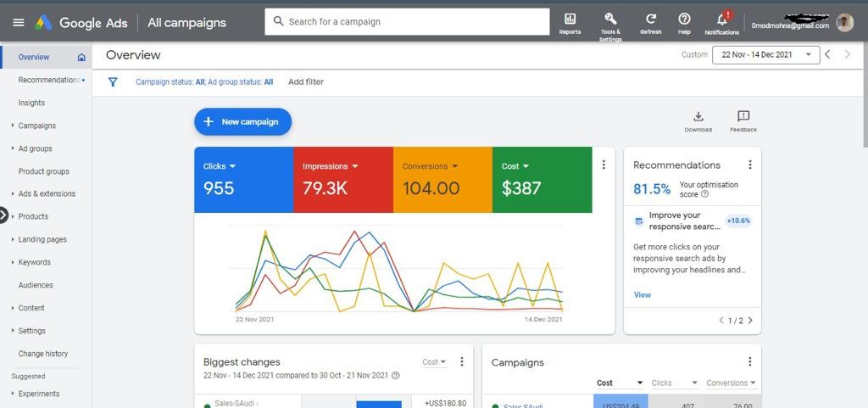Viewport: 868px width, 408px height.
Task: Open the Help question mark icon
Action: point(684,19)
